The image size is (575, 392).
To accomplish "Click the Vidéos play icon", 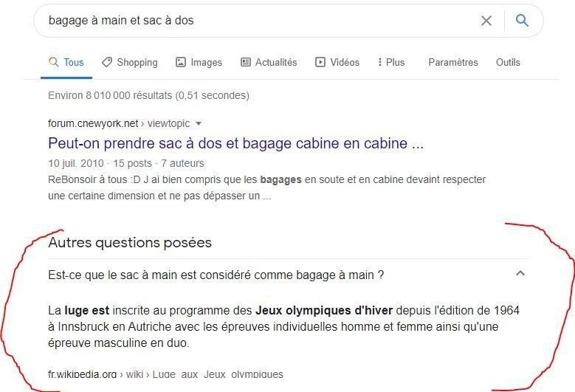I will (320, 62).
